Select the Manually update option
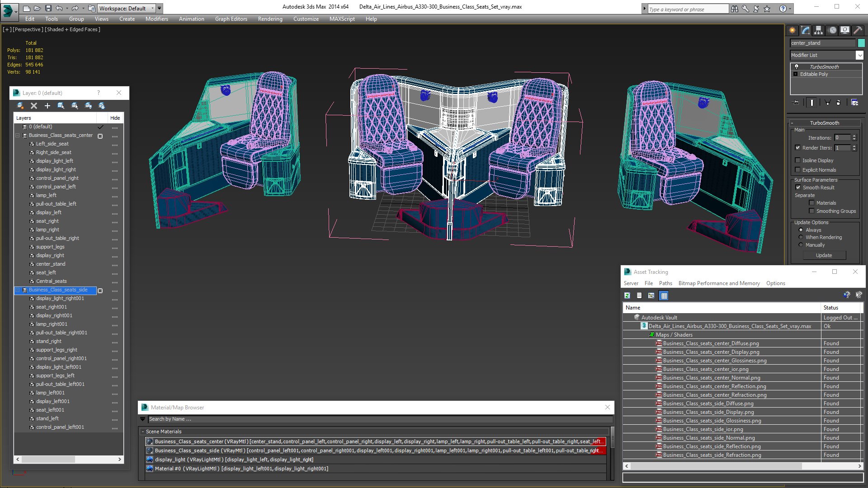This screenshot has height=488, width=868. tap(801, 245)
